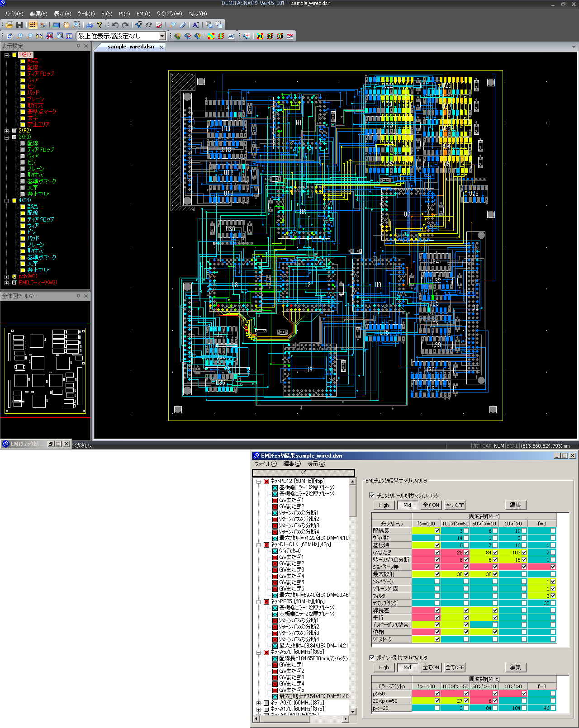The image size is (579, 728).
Task: Expand the pcb(W1) tree node
Action: click(x=7, y=277)
